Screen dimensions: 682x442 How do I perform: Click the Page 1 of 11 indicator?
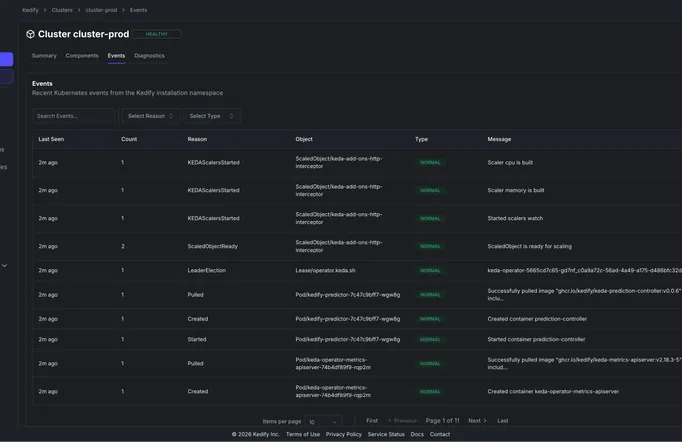(x=442, y=421)
